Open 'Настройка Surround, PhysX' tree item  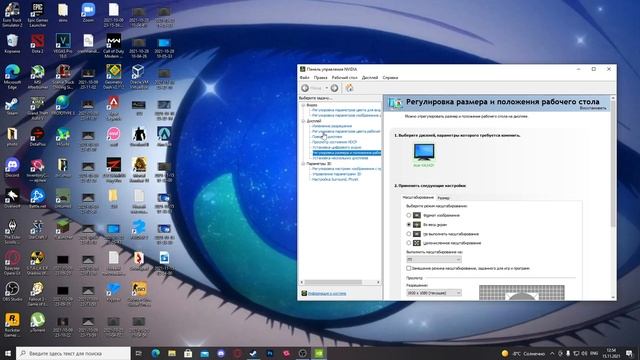point(335,179)
